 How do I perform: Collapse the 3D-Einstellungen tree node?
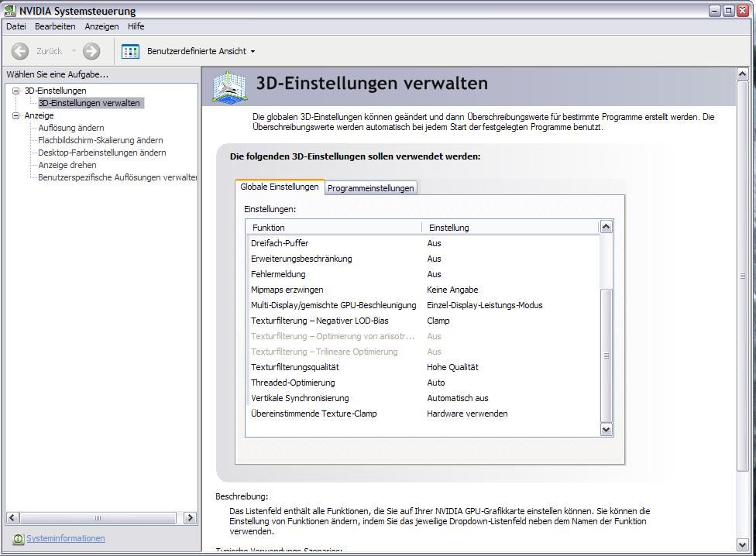point(15,91)
